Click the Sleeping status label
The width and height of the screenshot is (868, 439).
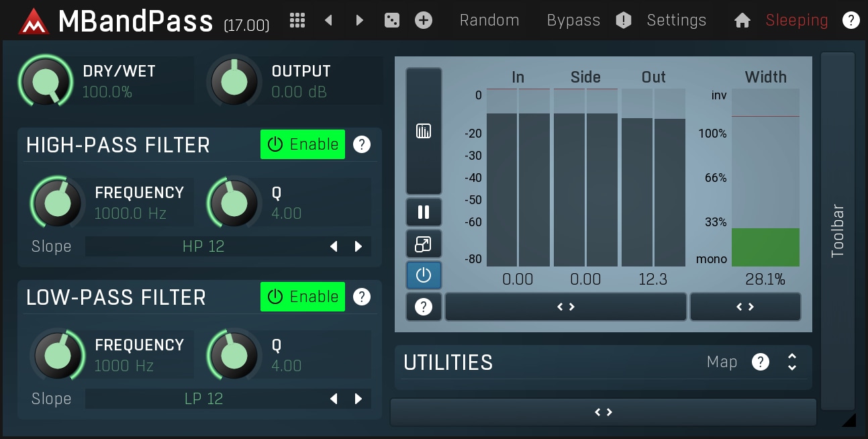click(797, 20)
